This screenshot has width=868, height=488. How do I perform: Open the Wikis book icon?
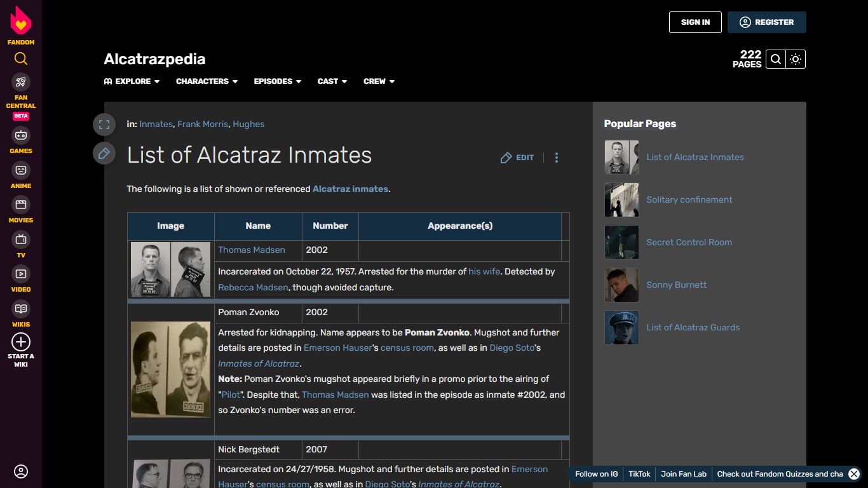pos(21,309)
